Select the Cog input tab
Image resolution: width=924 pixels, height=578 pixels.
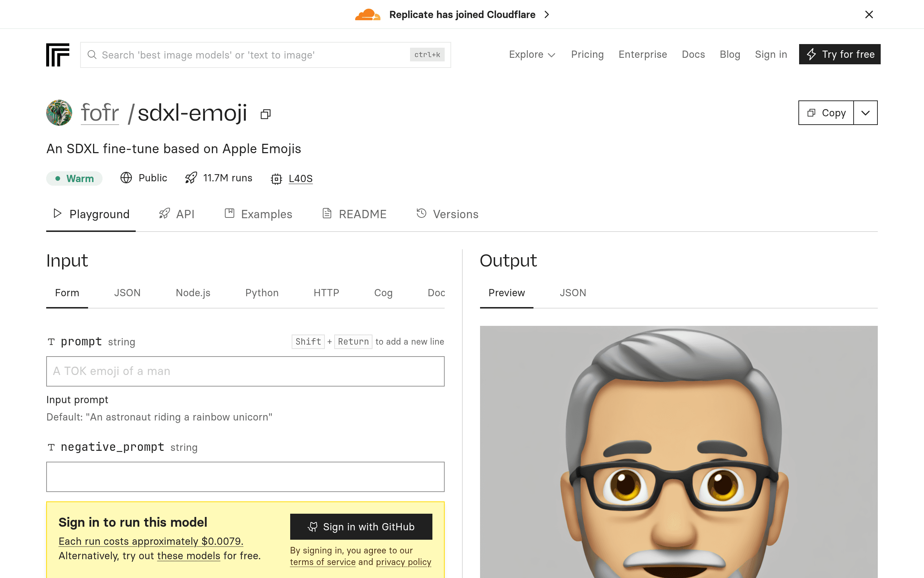383,293
